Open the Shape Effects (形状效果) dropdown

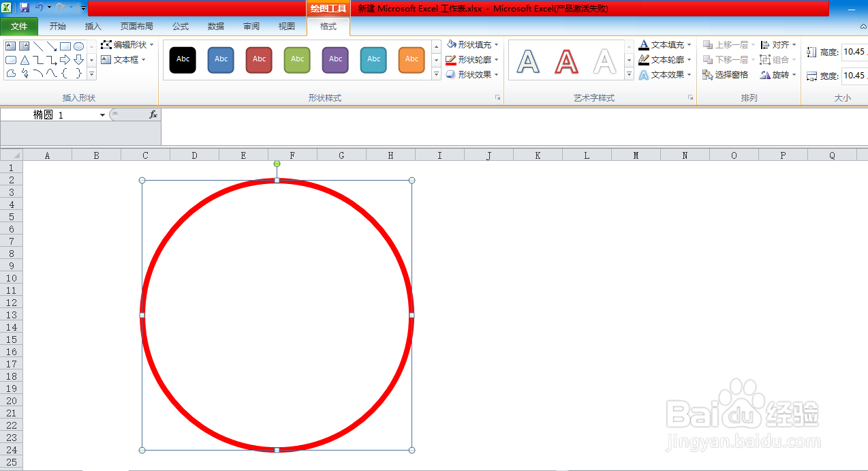473,75
